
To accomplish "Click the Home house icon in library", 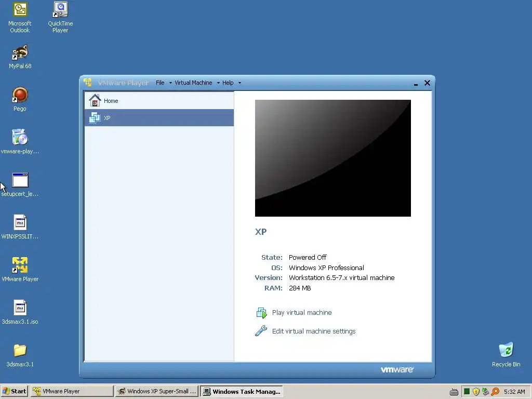I will [x=95, y=100].
